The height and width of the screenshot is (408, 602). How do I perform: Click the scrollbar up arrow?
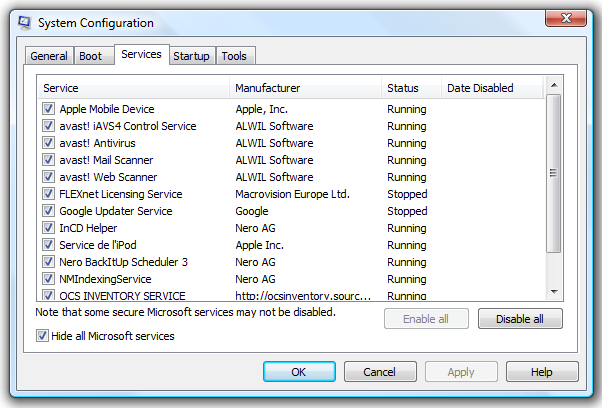point(554,85)
